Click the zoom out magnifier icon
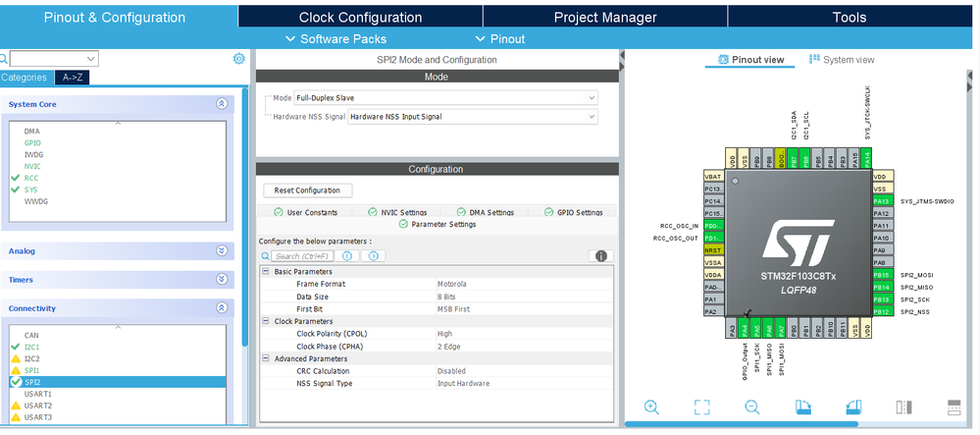The height and width of the screenshot is (435, 980). click(x=751, y=407)
